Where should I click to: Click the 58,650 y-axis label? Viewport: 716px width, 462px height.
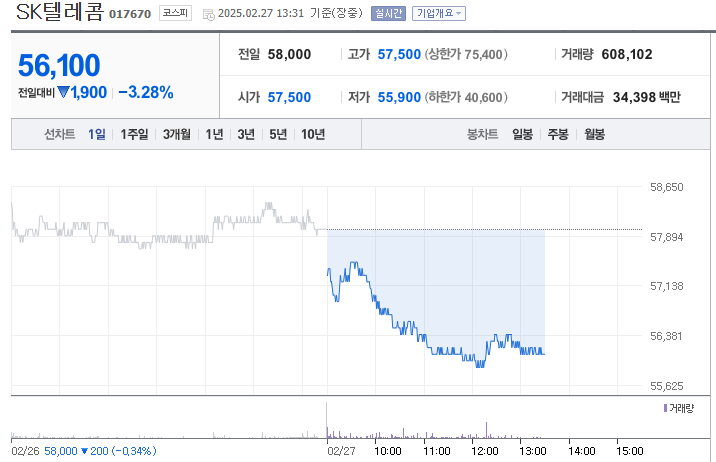pos(667,187)
